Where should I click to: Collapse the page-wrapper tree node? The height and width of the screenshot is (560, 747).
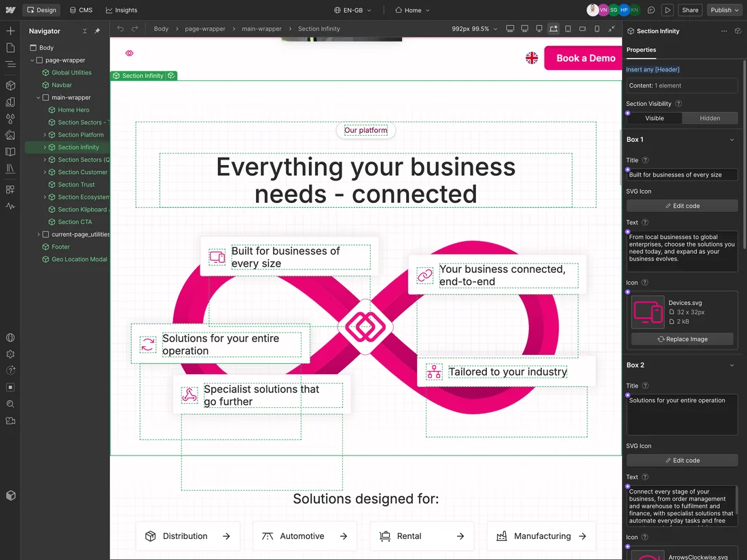tap(33, 60)
